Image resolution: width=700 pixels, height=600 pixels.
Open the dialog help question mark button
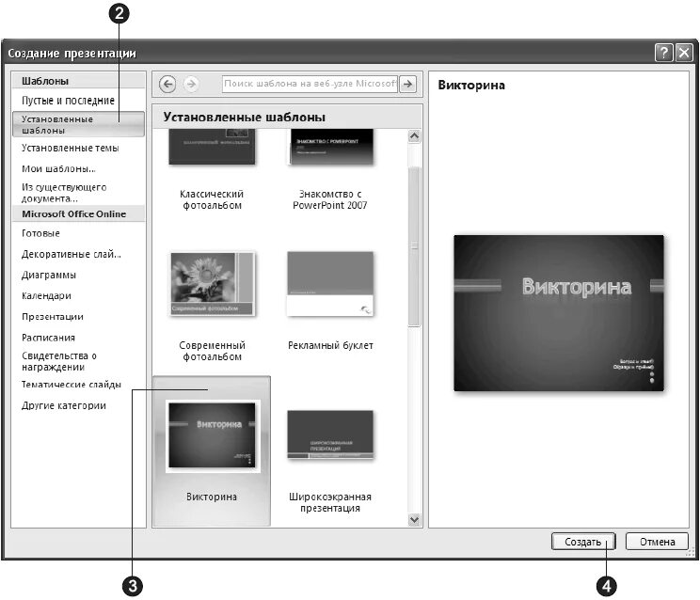coord(664,53)
